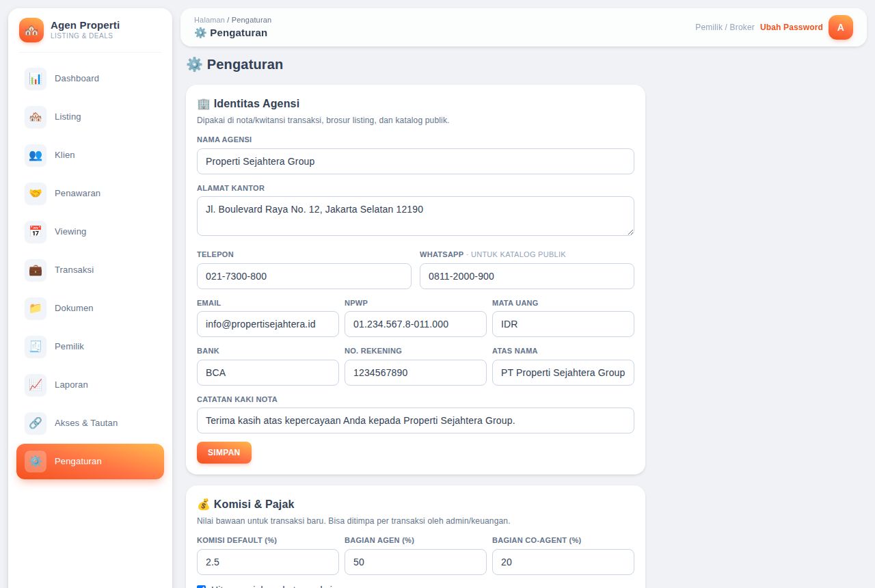
Task: Go to the Pemilik menu item
Action: (90, 347)
